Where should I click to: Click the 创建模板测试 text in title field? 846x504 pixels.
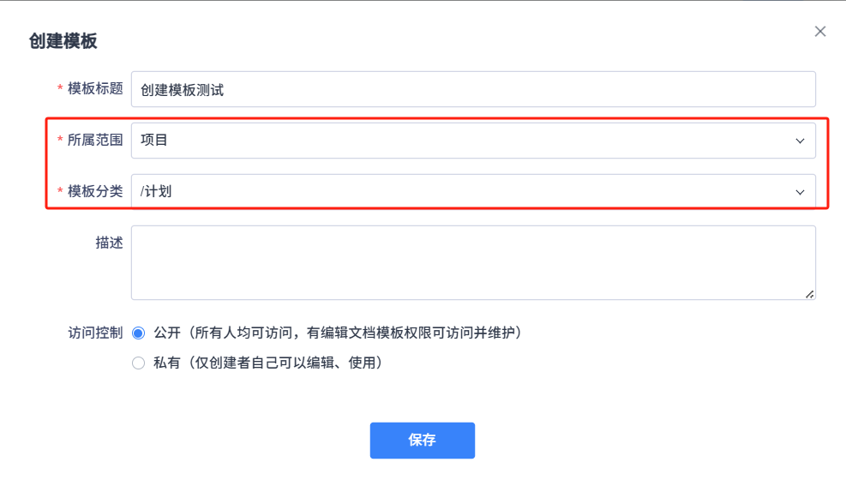click(182, 90)
